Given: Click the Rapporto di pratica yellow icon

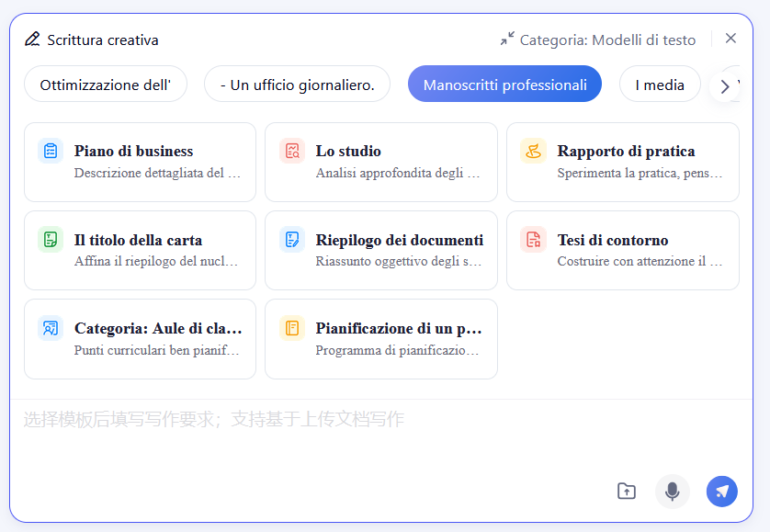Looking at the screenshot, I should tap(533, 152).
